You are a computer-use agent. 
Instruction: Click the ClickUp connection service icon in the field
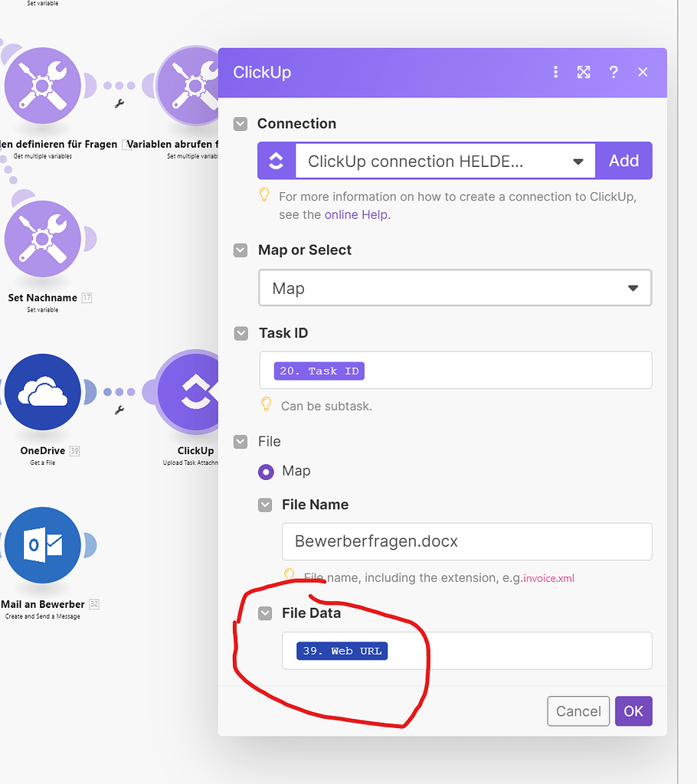click(x=276, y=161)
